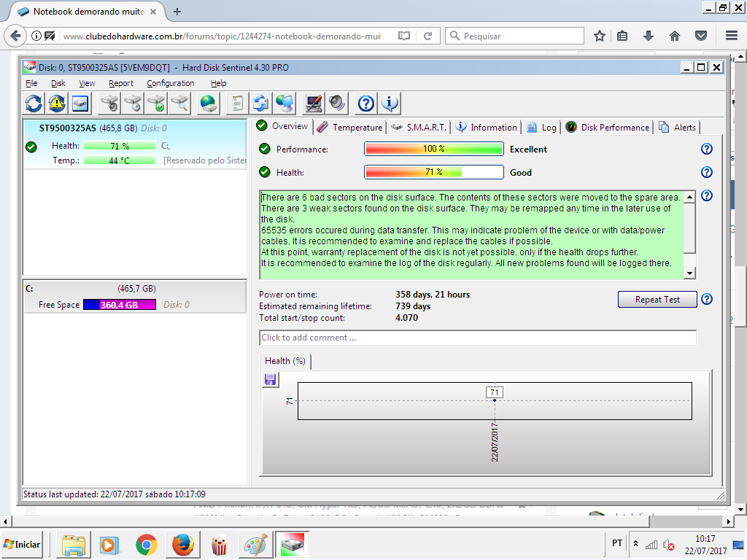Select the ST9500325AS disk entry
This screenshot has width=747, height=560.
pyautogui.click(x=135, y=144)
